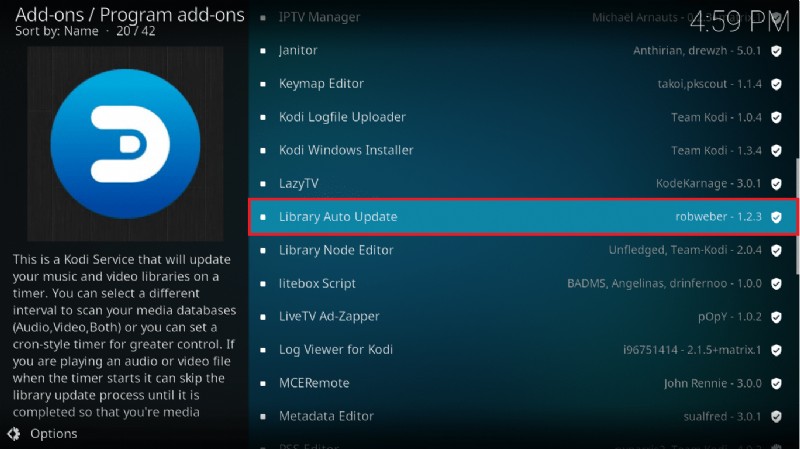
Task: Click 'BADMS, Angelinas, drinfernoo - 1.0.0' text
Action: point(664,283)
